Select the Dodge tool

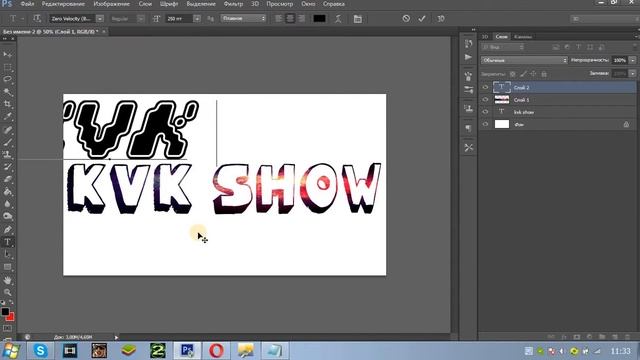point(7,216)
